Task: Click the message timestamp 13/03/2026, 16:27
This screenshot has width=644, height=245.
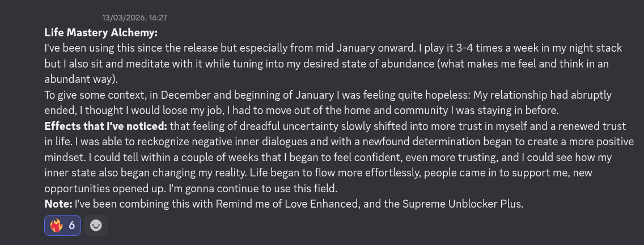Action: (134, 18)
